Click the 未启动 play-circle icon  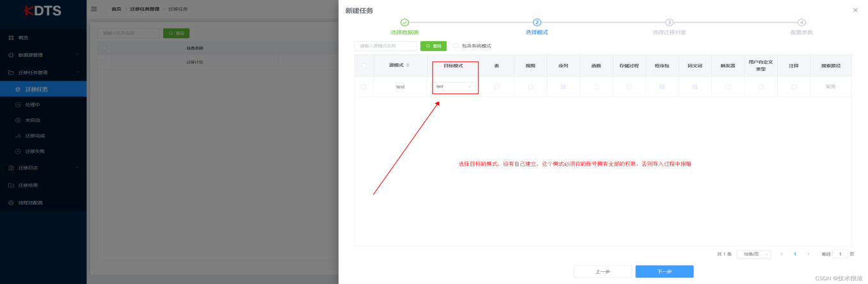[18, 120]
